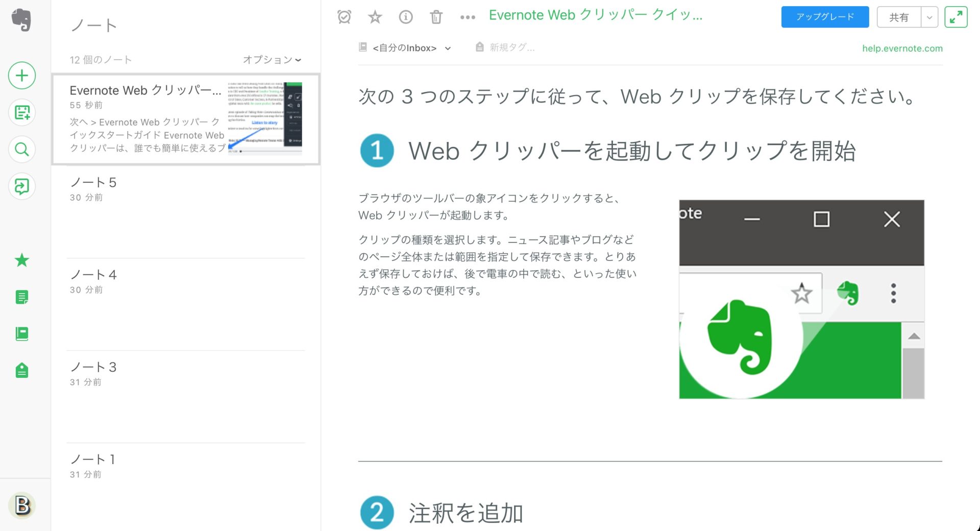Open notebooks icon in sidebar

click(x=22, y=334)
